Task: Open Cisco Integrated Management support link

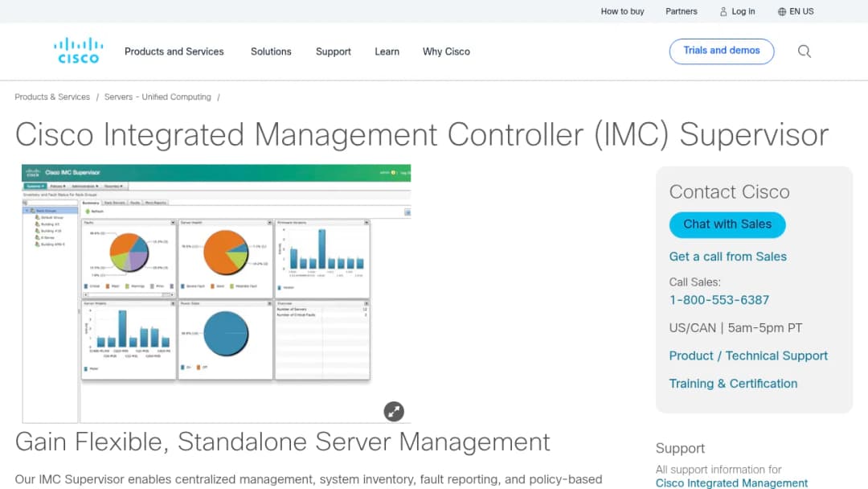Action: 731,483
